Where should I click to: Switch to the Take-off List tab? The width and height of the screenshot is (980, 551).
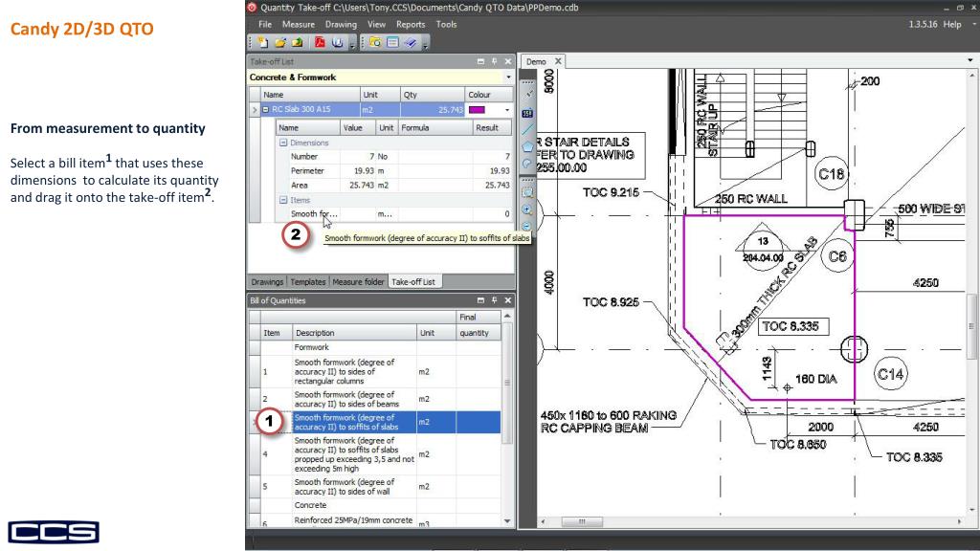pos(412,282)
